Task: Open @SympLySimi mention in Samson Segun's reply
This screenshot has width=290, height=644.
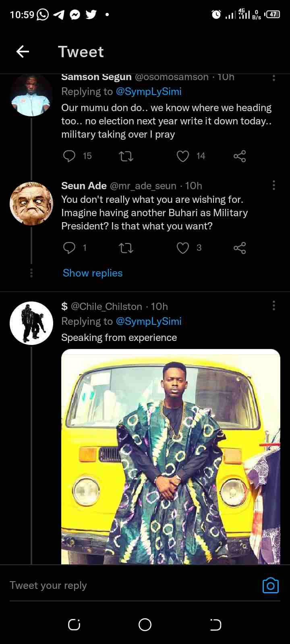Action: pos(149,92)
